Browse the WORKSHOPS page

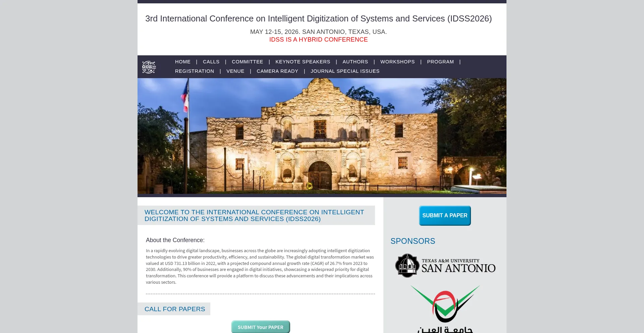pyautogui.click(x=397, y=62)
